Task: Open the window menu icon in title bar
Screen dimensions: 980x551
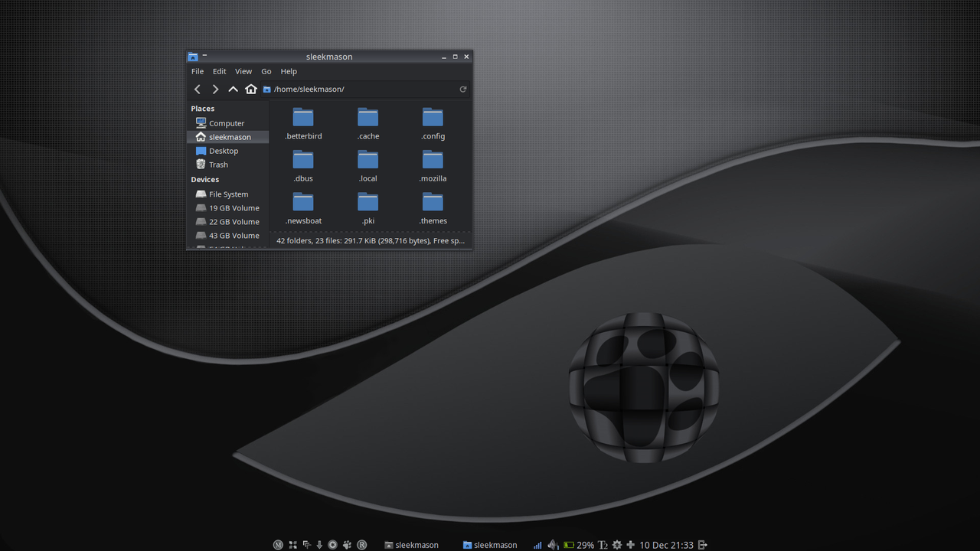Action: point(193,57)
